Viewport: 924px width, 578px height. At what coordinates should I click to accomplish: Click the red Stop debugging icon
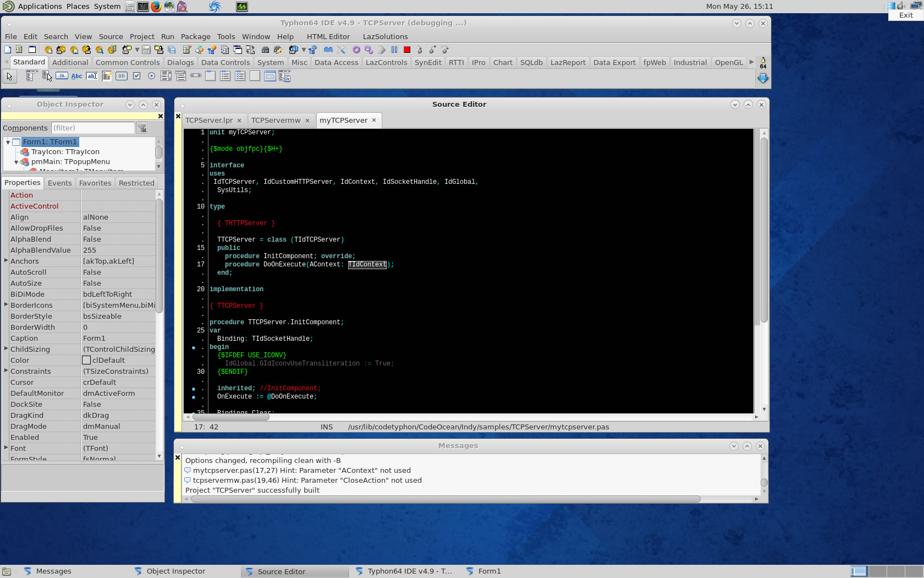[x=407, y=50]
